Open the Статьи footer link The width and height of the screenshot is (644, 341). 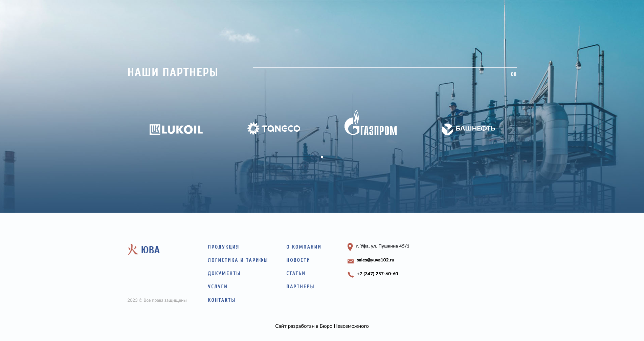pos(296,273)
